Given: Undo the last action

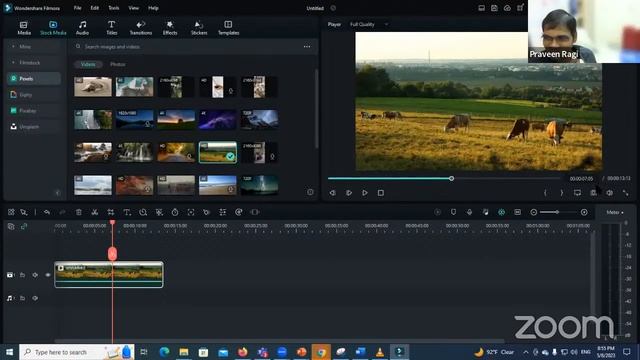Looking at the screenshot, I should click(47, 212).
